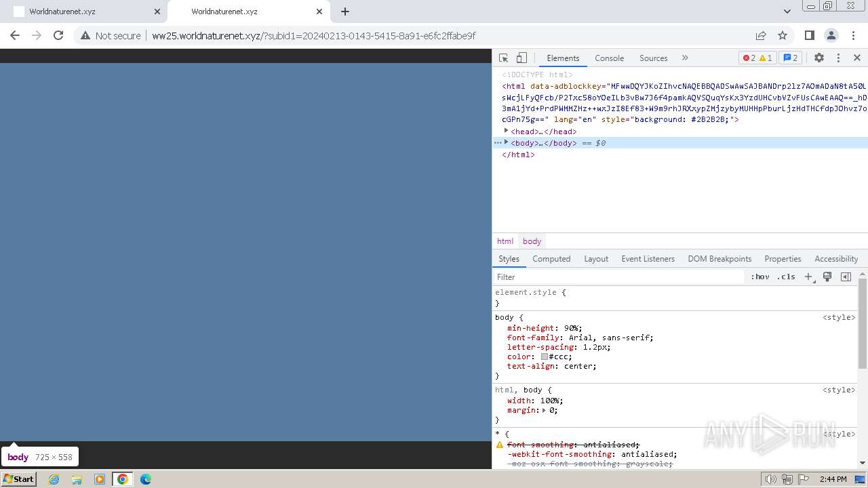Open the issues counter badge
Screen dimensions: 868x488
[x=791, y=58]
